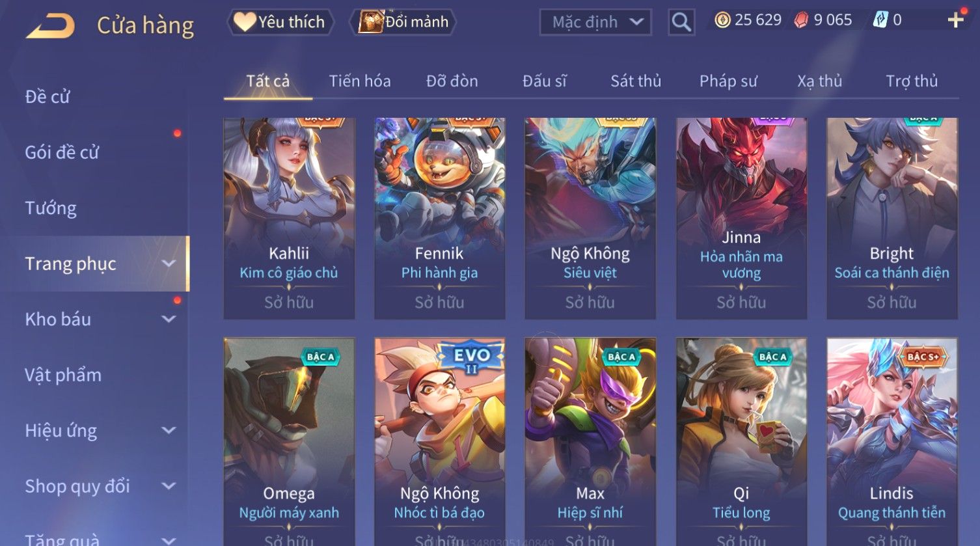Expand the Hiệu ứng sidebar section
980x546 pixels.
169,431
